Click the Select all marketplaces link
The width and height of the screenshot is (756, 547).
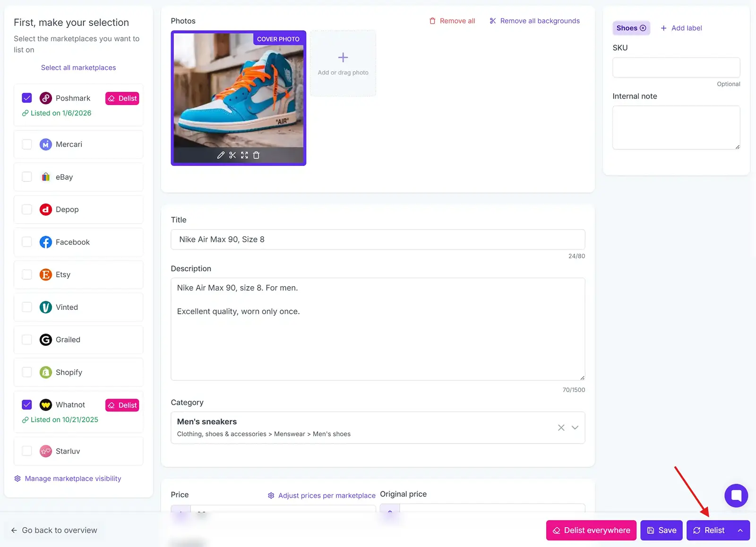78,67
